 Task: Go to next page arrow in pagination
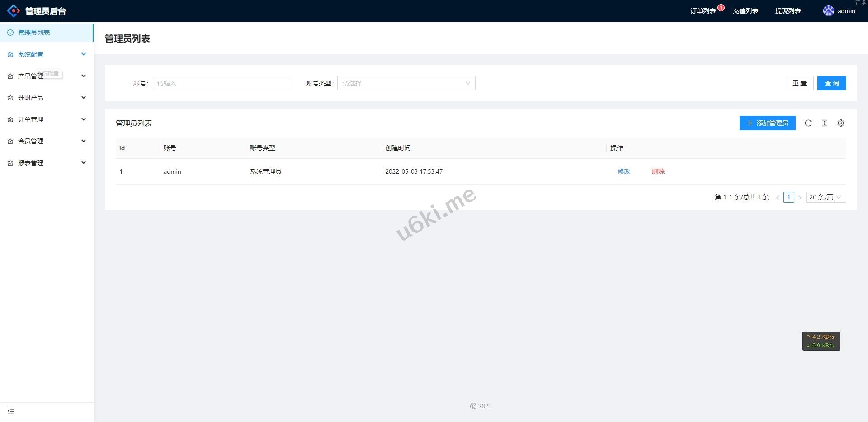click(800, 198)
